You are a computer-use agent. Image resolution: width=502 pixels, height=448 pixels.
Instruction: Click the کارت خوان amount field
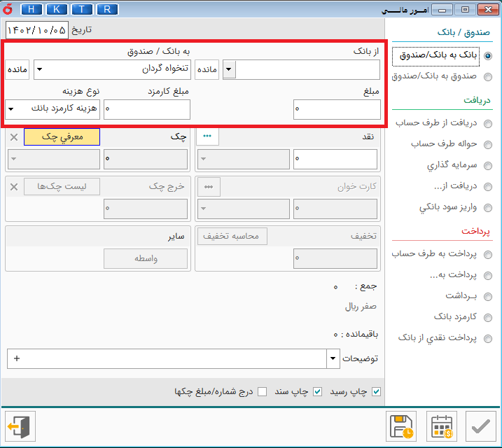click(335, 209)
